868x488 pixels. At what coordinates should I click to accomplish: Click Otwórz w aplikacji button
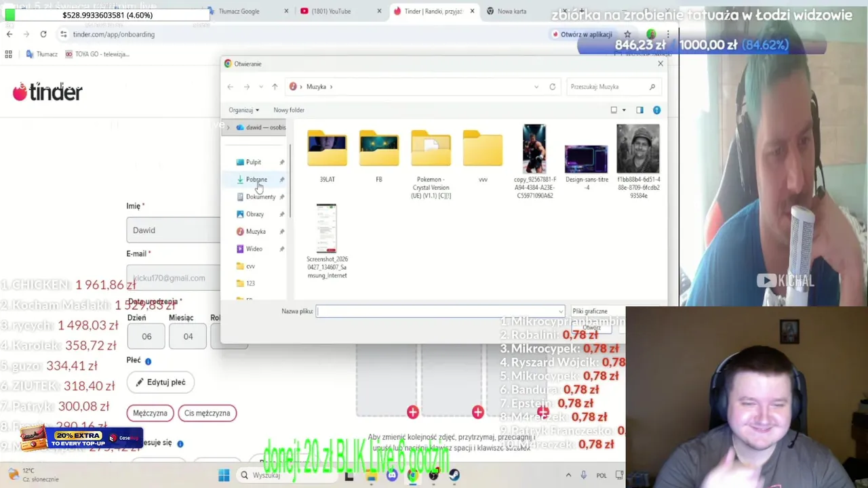coord(583,34)
